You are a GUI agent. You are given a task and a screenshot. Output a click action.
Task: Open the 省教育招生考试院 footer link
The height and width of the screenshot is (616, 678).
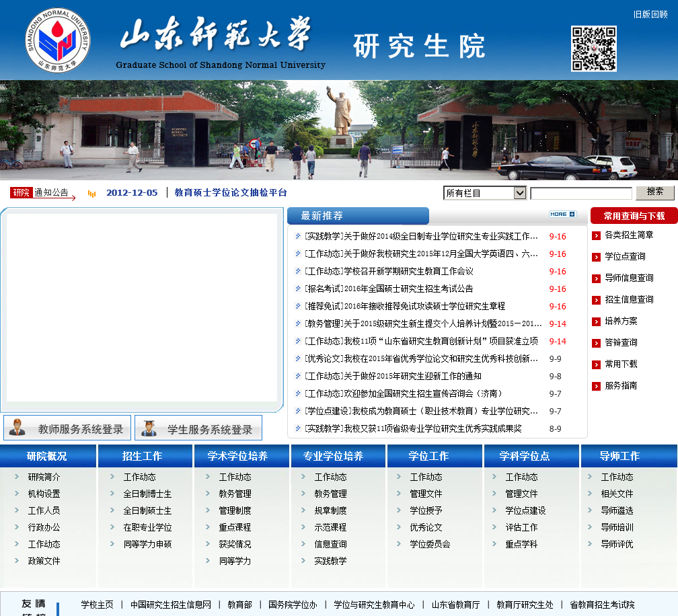(603, 605)
